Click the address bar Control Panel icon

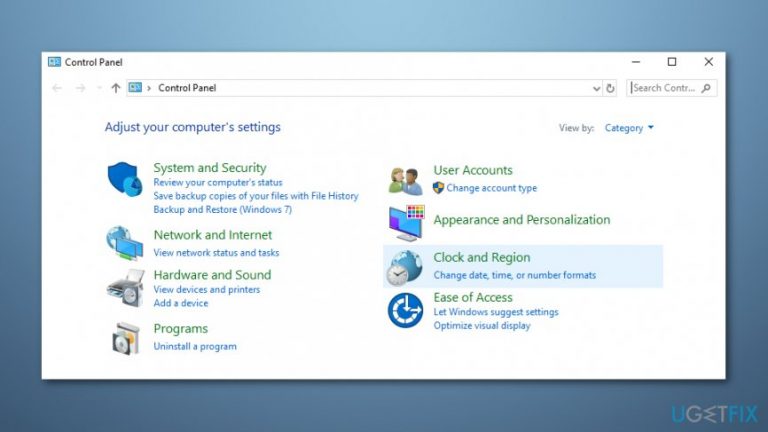click(x=135, y=88)
